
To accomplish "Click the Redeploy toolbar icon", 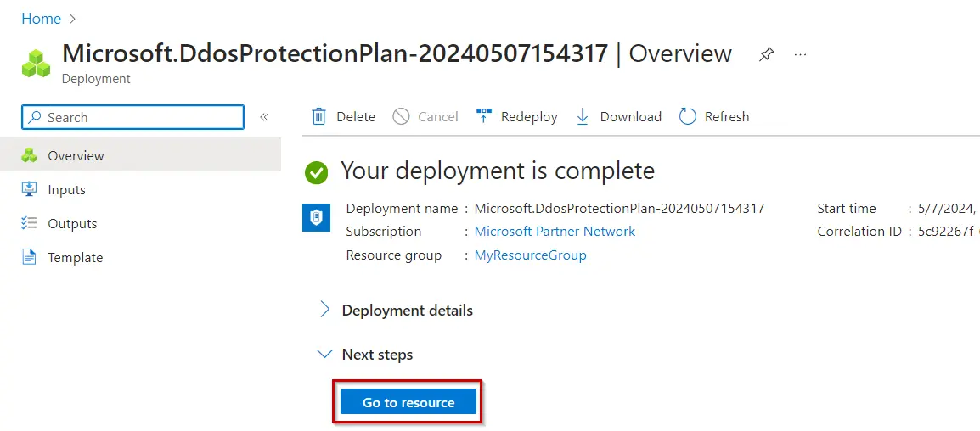I will pos(484,117).
